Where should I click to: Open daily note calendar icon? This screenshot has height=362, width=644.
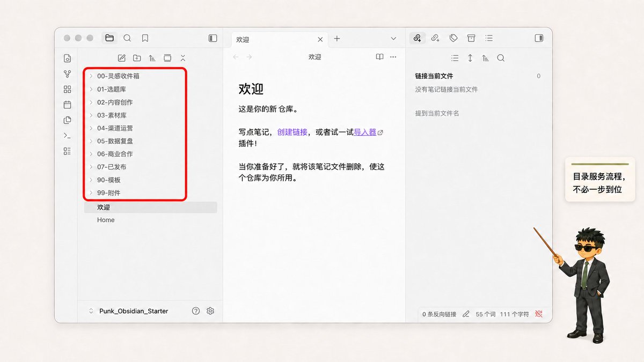[x=67, y=105]
